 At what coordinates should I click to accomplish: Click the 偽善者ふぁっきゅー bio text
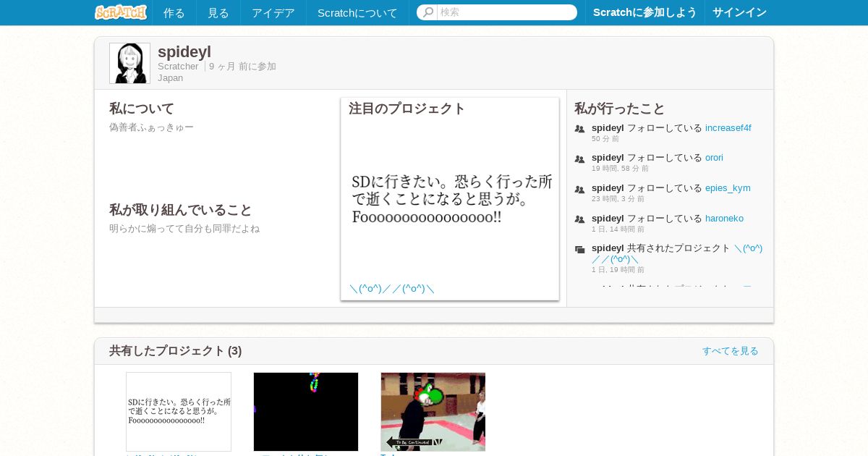151,127
